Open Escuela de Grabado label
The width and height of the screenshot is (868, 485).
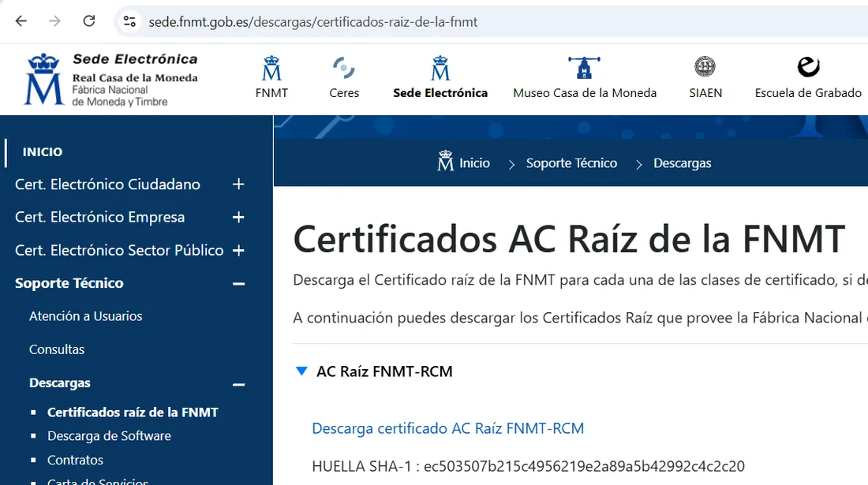(x=808, y=93)
